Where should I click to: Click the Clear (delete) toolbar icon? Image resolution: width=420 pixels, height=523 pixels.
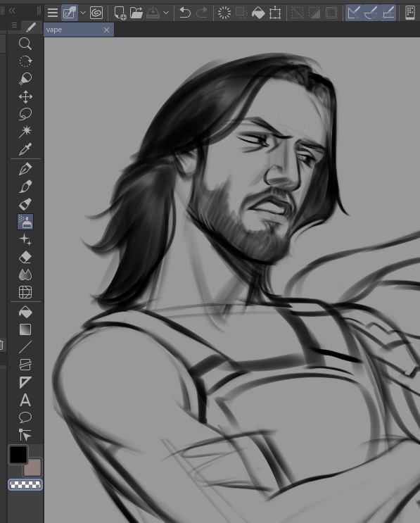(224, 13)
